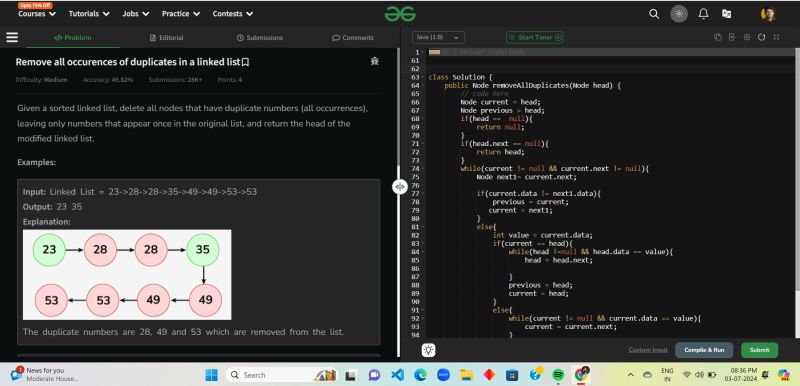Image resolution: width=800 pixels, height=386 pixels.
Task: Click the problem explanation linked list image
Action: 127,274
